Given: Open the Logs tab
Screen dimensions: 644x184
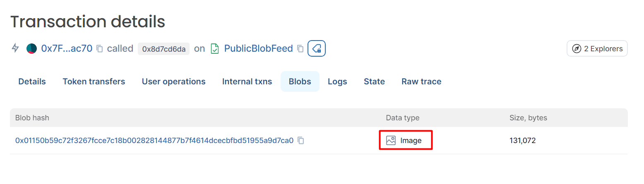Looking at the screenshot, I should [337, 81].
